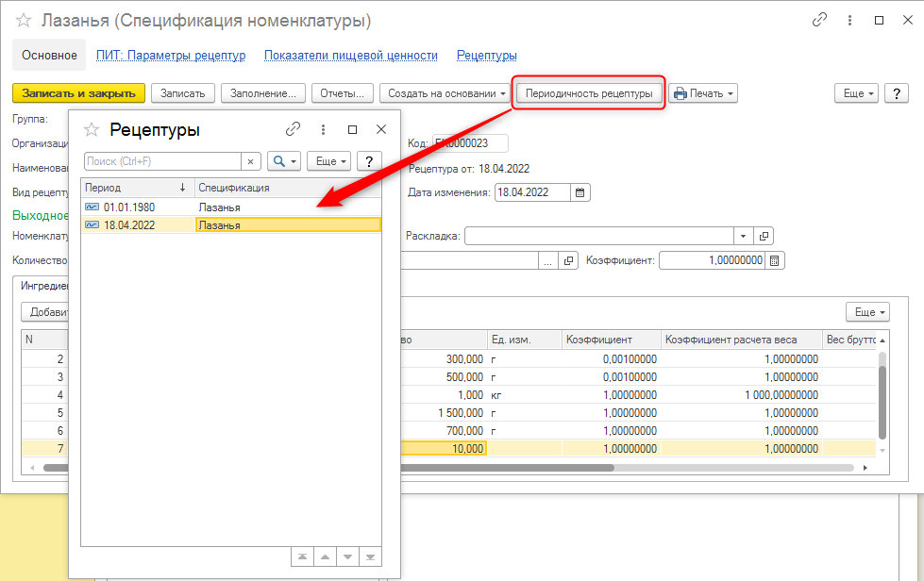Switch to ПИТ: Параметры рецептур tab
Viewport: 924px width, 581px height.
coord(171,56)
